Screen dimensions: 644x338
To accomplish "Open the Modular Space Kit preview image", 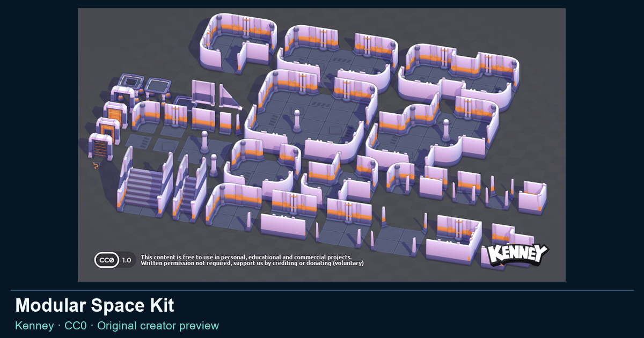I will click(321, 144).
